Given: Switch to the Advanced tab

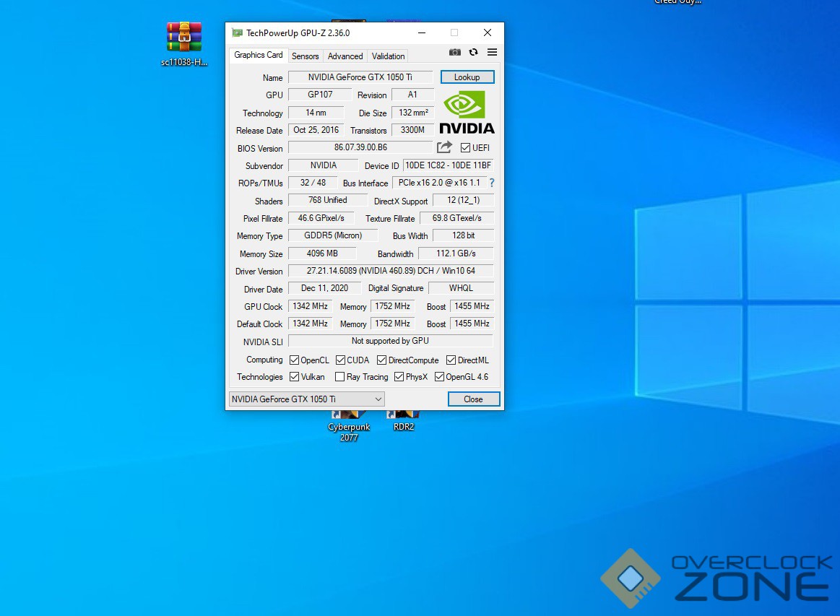Looking at the screenshot, I should coord(345,56).
